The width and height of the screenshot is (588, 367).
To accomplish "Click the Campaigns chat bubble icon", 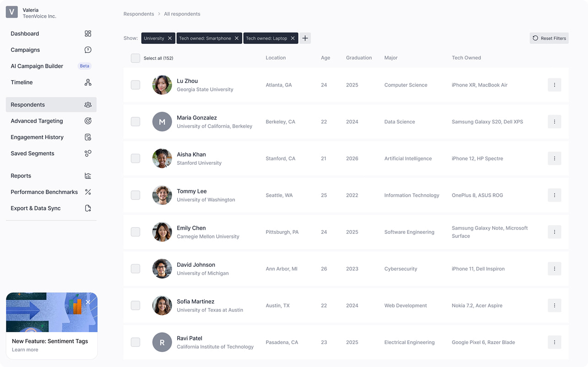I will pyautogui.click(x=88, y=50).
